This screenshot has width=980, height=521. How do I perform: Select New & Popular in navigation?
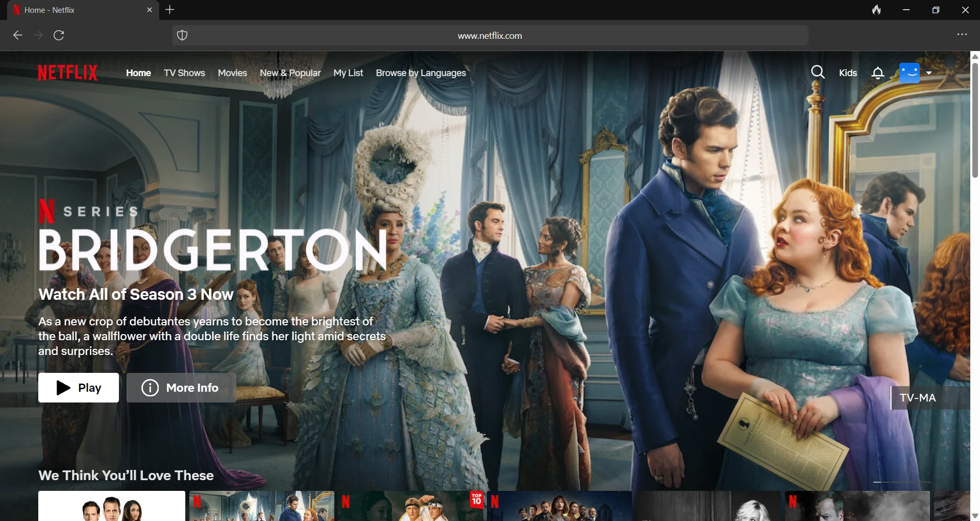pos(290,73)
